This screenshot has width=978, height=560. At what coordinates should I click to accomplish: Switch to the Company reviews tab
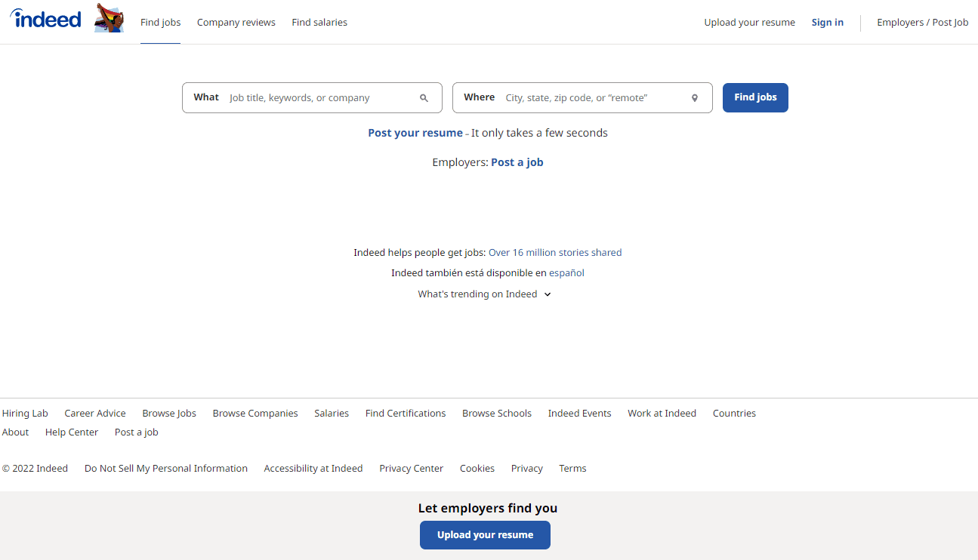(236, 22)
